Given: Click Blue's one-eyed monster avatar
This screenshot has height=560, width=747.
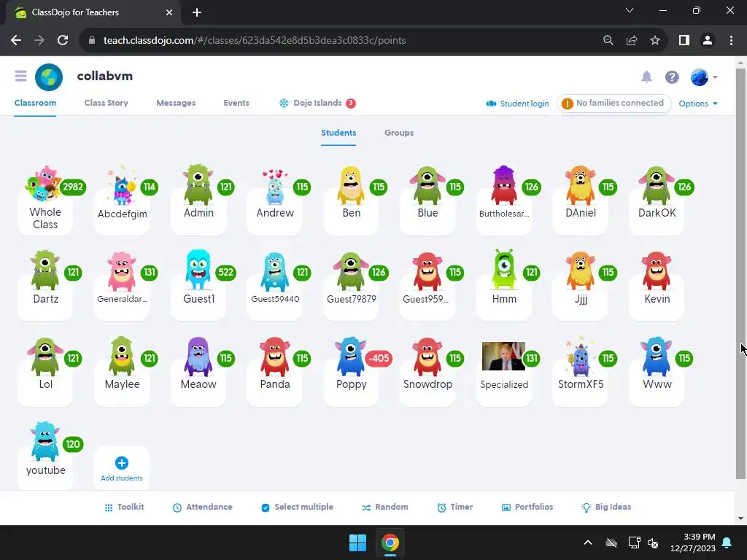Looking at the screenshot, I should [427, 185].
